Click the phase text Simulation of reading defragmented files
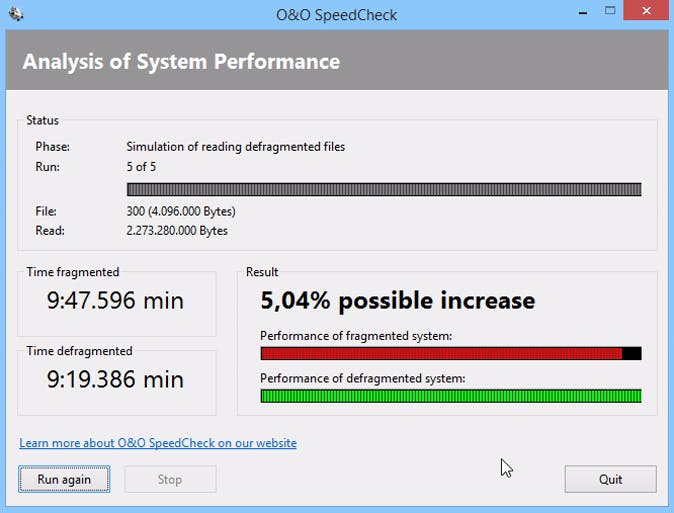Viewport: 674px width, 513px height. click(x=236, y=147)
